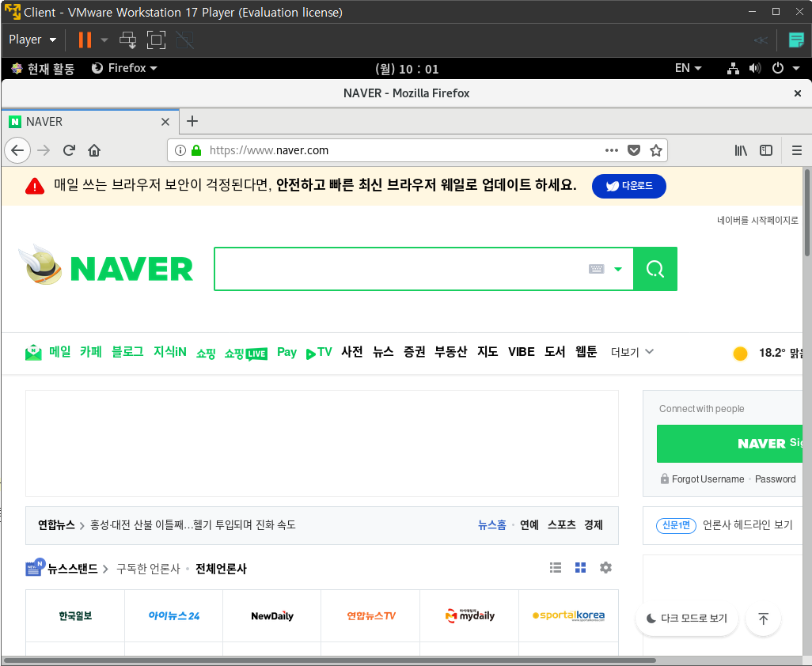This screenshot has width=812, height=666.
Task: Go forward in Firefox
Action: (44, 150)
